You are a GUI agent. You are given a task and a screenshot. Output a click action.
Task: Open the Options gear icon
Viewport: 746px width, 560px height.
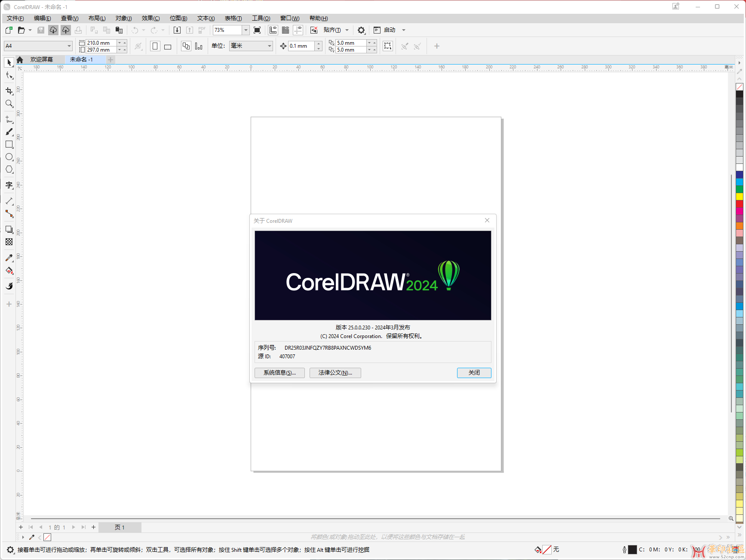point(361,30)
